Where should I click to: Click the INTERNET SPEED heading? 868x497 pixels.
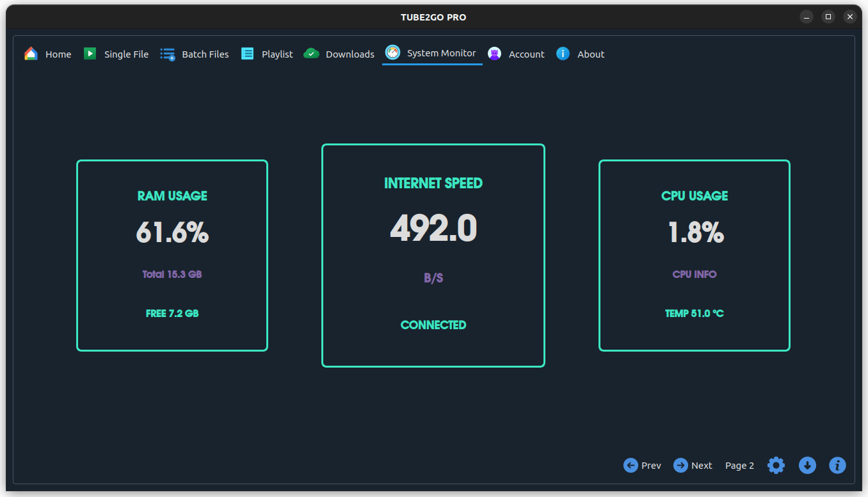tap(433, 183)
